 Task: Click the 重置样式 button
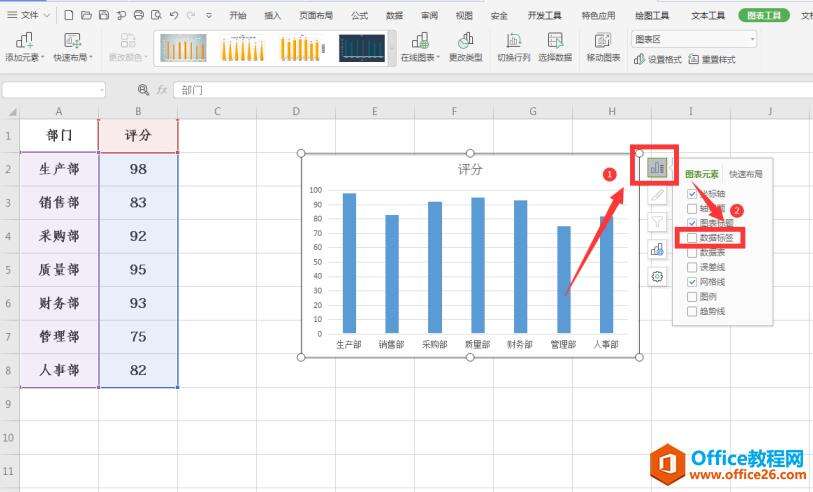coord(712,60)
